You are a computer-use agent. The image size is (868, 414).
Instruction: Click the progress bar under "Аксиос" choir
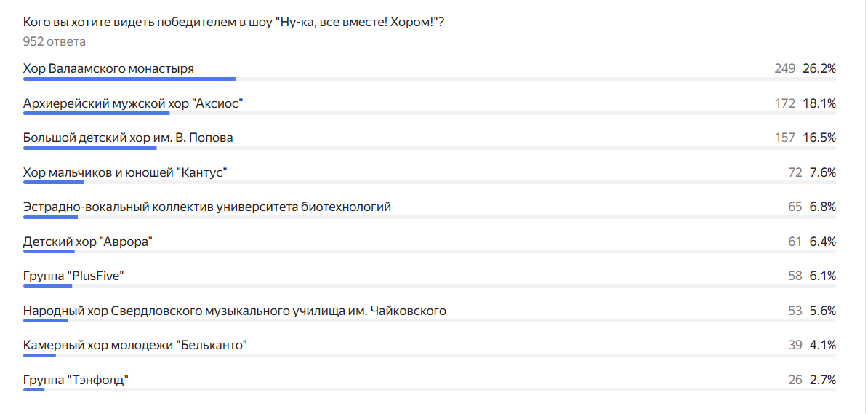click(x=97, y=113)
